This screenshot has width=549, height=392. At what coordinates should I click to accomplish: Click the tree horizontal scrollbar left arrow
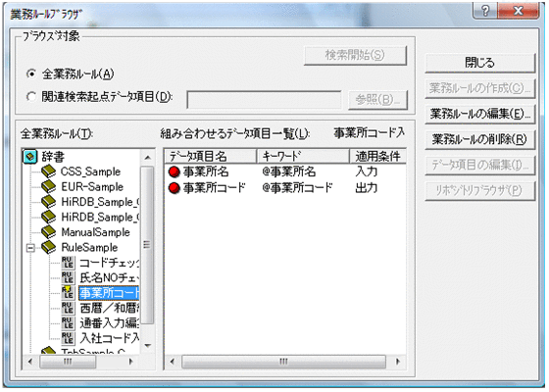[29, 362]
